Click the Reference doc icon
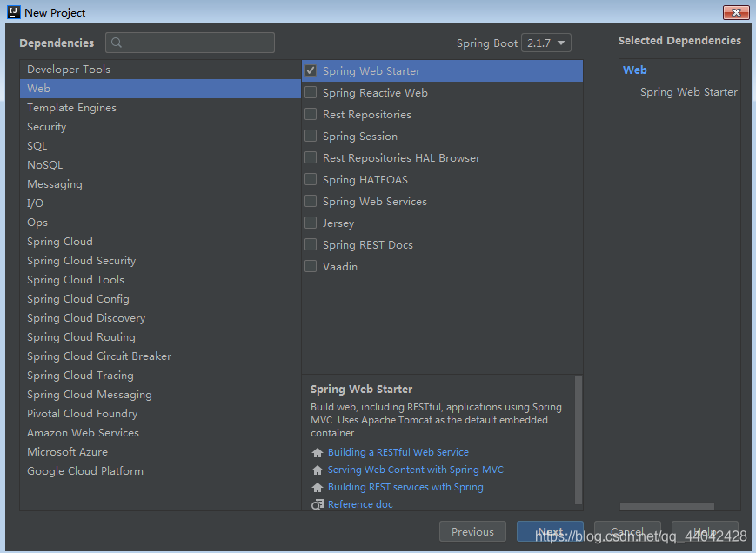This screenshot has width=756, height=553. click(x=318, y=504)
